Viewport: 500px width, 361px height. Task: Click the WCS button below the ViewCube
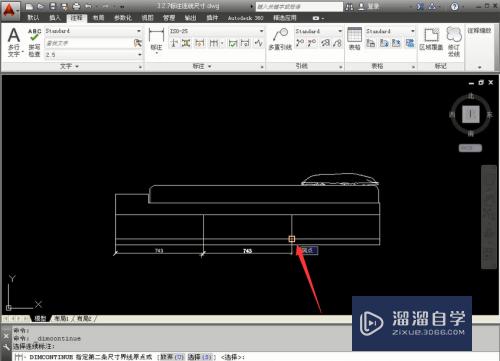coord(470,148)
